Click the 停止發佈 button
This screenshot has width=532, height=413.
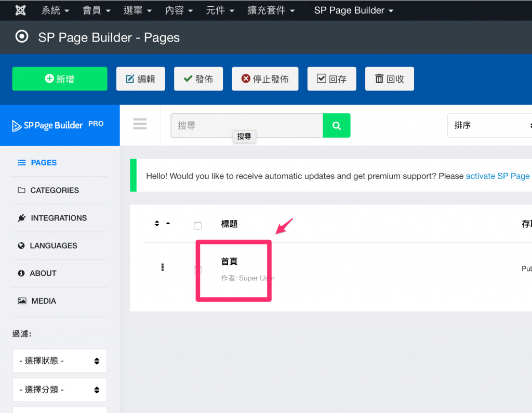click(x=265, y=79)
